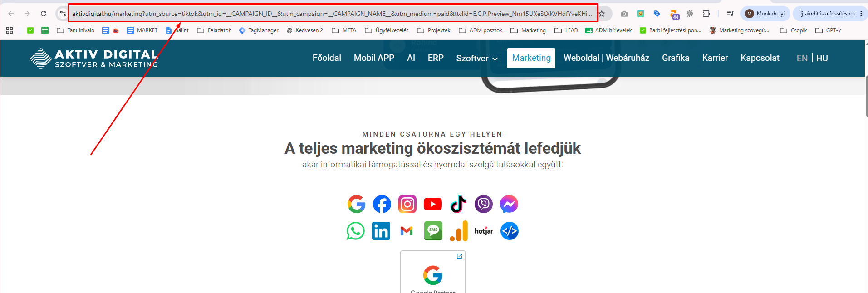Open the Csopik bookmark folder
This screenshot has width=868, height=293.
[x=793, y=30]
